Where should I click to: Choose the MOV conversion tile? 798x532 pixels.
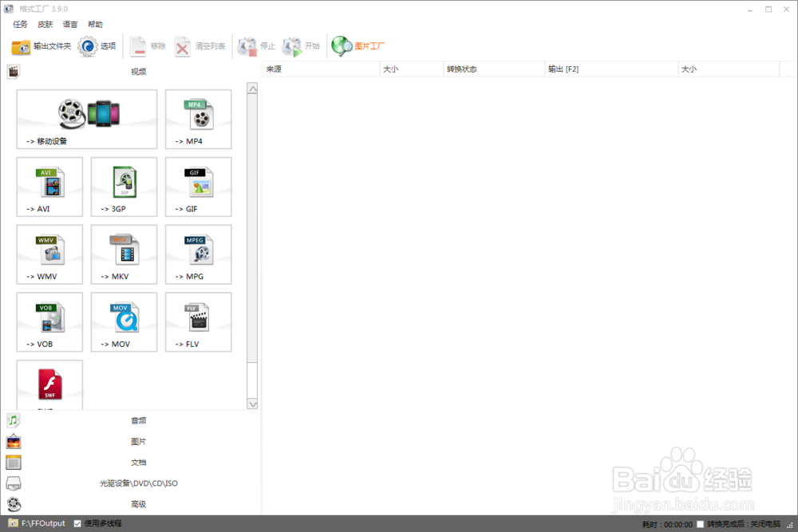(x=124, y=322)
